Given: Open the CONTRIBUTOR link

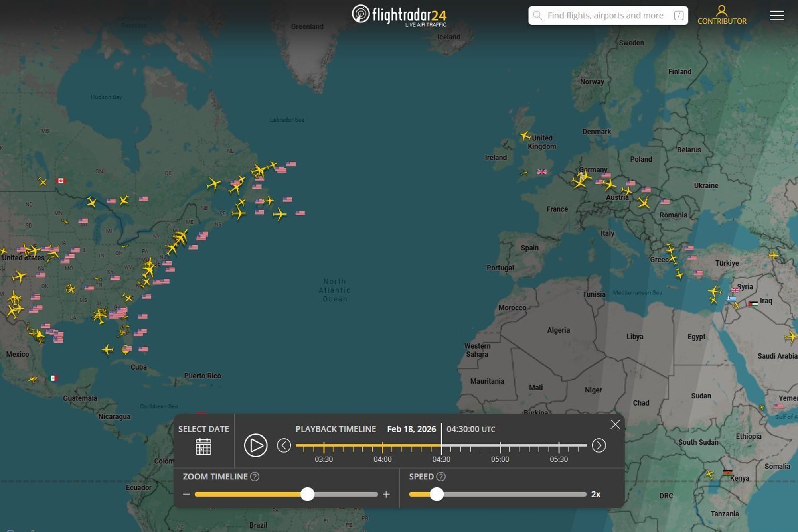Looking at the screenshot, I should 721,21.
